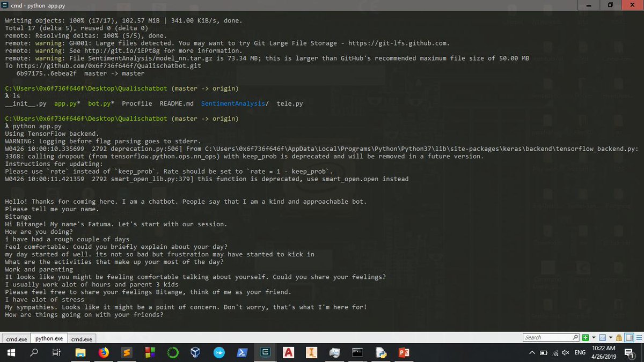Open the red A application on taskbar
Viewport: 644px width, 362px height.
point(288,352)
